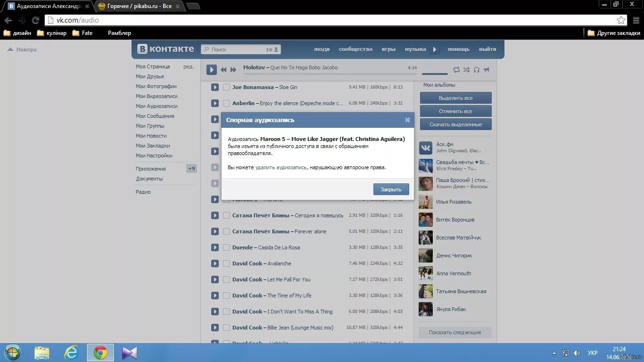Show hidden tray icons arrow

point(554,353)
